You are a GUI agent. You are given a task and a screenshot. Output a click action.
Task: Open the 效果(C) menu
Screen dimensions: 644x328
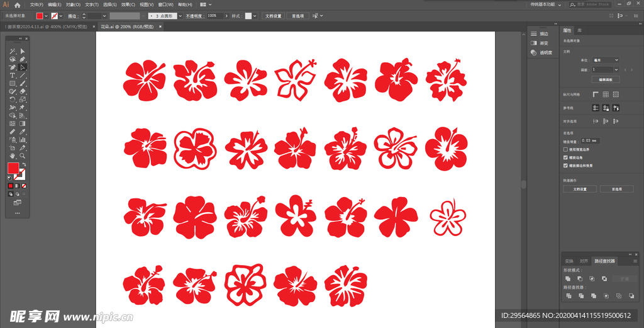point(128,4)
